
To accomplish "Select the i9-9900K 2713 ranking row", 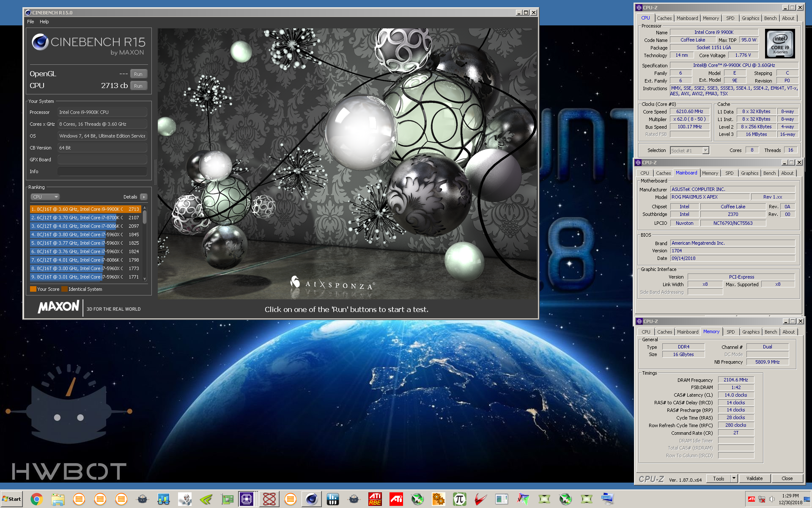I will pyautogui.click(x=85, y=209).
